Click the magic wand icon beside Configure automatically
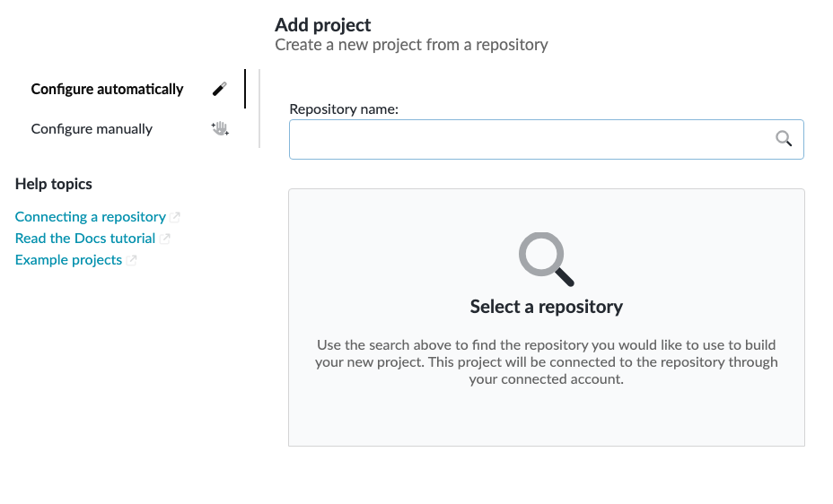 (x=220, y=89)
